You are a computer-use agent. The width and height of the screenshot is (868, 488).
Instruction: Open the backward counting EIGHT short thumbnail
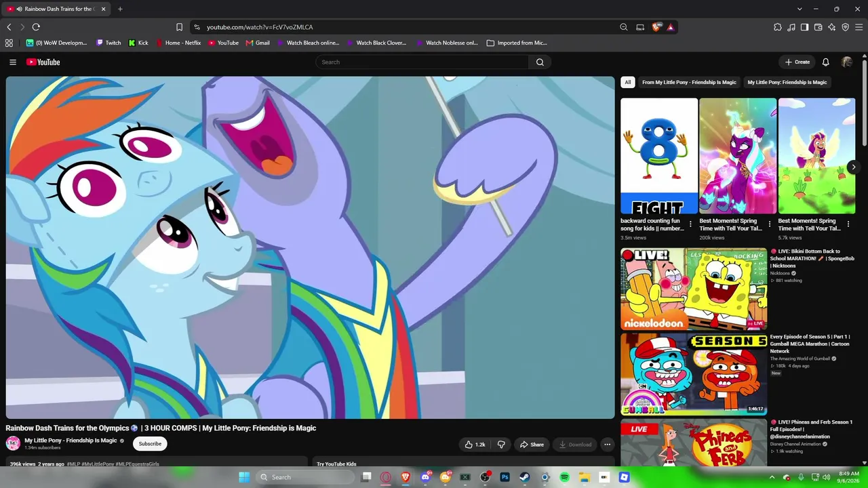pos(659,156)
